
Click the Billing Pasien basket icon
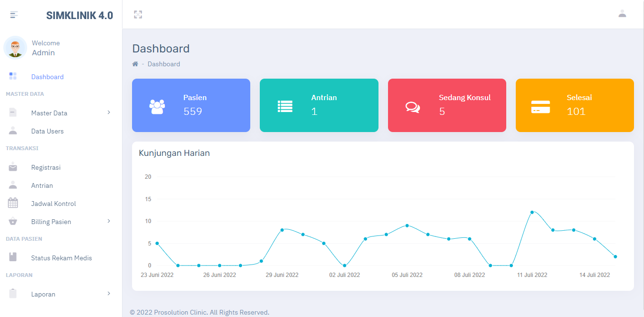[x=13, y=222]
